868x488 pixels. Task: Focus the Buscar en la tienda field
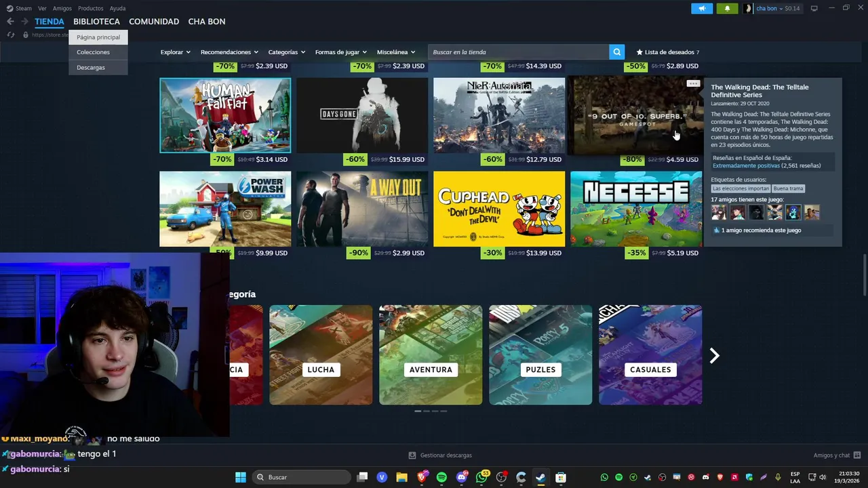click(x=519, y=52)
